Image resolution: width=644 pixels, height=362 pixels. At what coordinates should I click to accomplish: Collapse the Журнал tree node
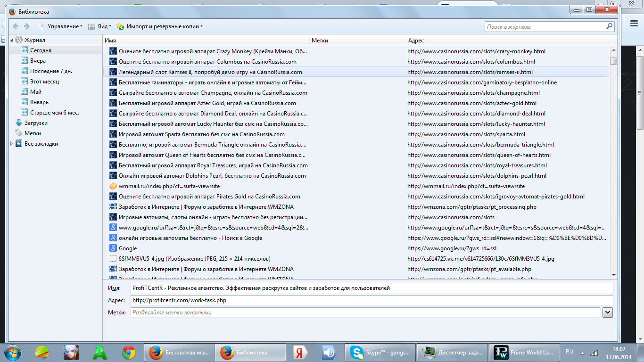12,40
